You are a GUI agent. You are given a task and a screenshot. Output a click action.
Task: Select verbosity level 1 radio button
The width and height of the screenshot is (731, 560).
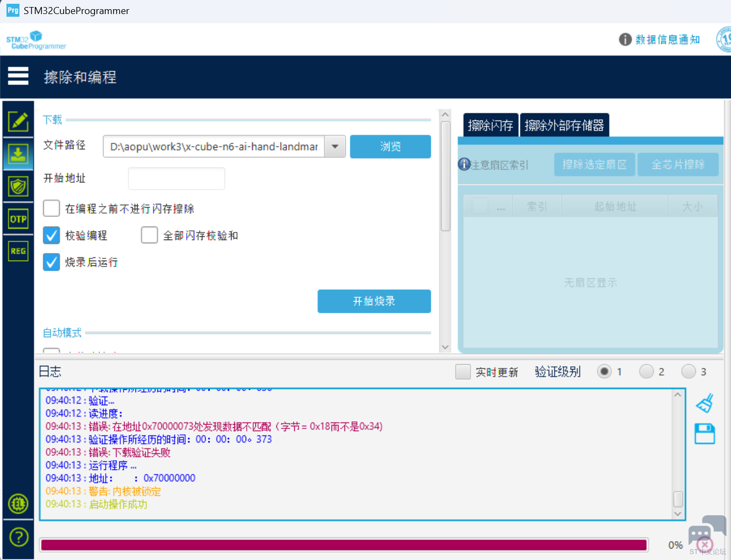[x=605, y=371]
